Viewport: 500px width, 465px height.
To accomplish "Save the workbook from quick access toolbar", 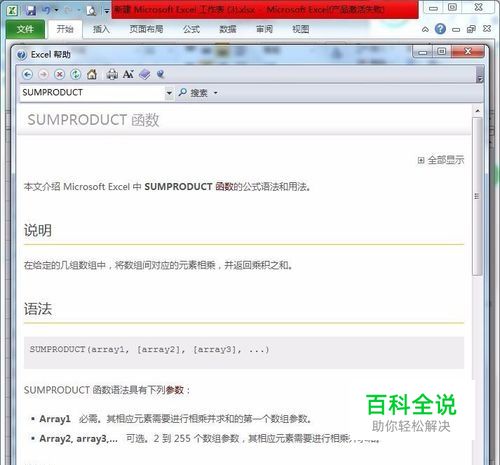I will point(31,10).
